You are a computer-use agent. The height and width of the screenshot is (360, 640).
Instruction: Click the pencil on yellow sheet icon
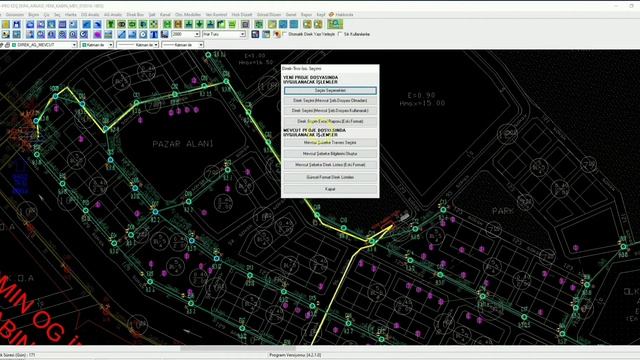[x=272, y=24]
